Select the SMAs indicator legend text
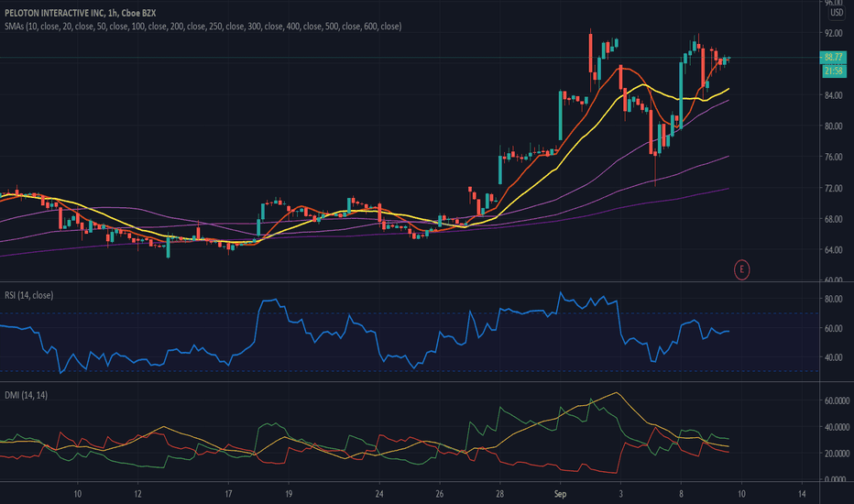 [x=203, y=27]
